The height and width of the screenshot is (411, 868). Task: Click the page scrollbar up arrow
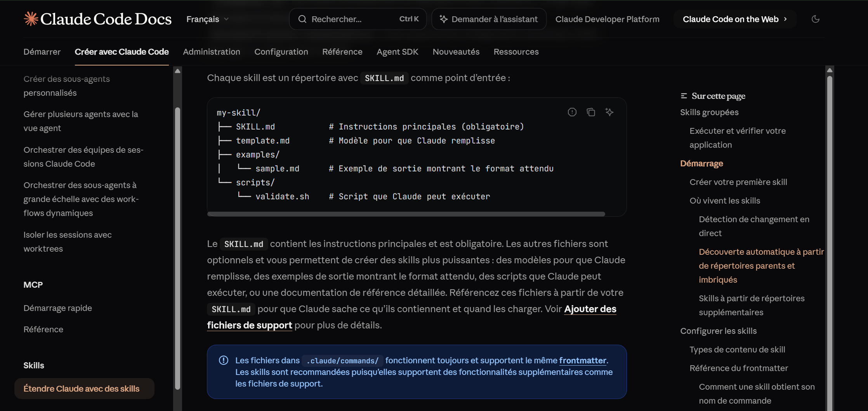[x=830, y=70]
